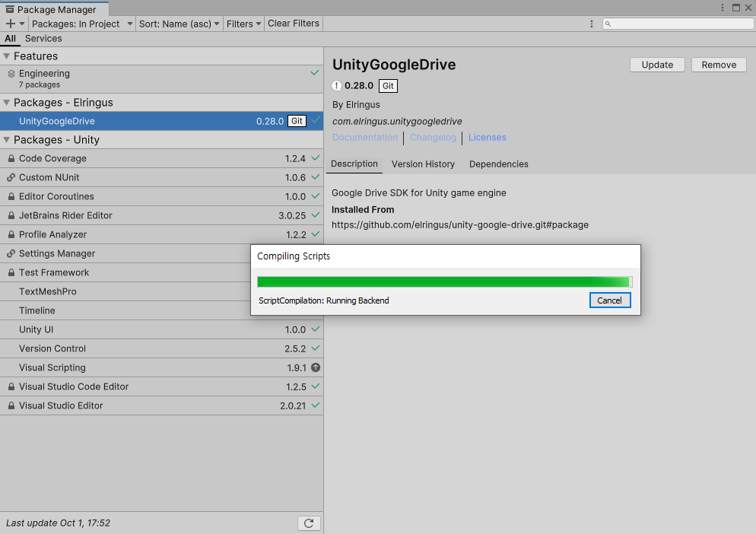Open the Changelog link

(x=433, y=138)
